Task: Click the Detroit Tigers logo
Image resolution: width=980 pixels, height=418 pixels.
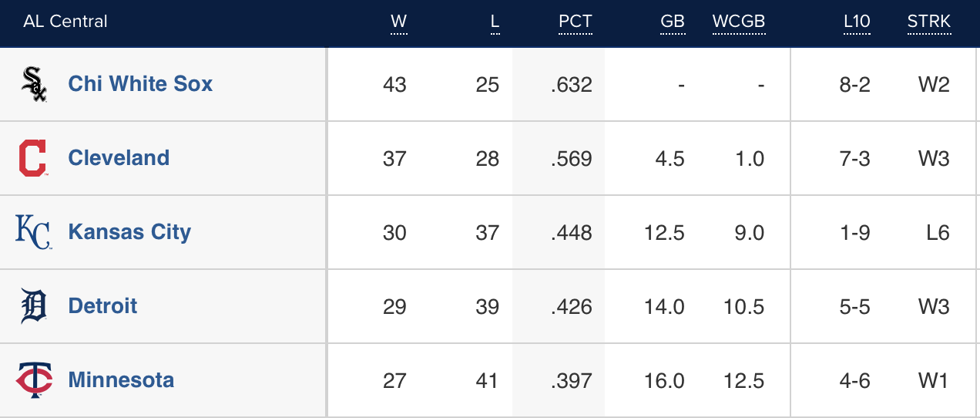Action: [33, 306]
